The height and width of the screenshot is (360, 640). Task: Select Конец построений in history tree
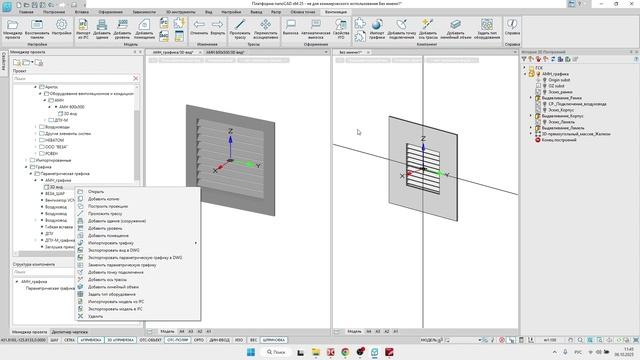tap(559, 140)
